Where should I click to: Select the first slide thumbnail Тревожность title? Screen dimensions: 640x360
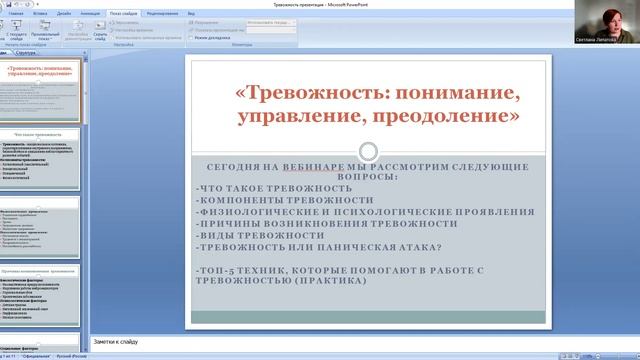[40, 90]
